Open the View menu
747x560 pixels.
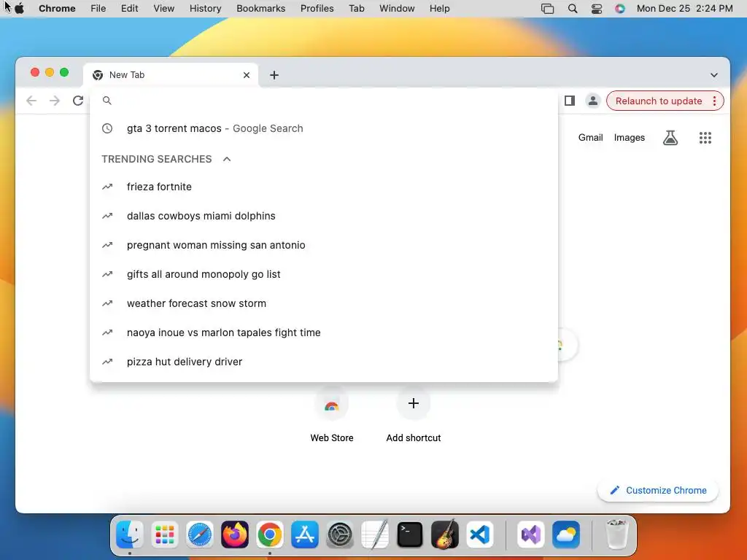pos(164,9)
